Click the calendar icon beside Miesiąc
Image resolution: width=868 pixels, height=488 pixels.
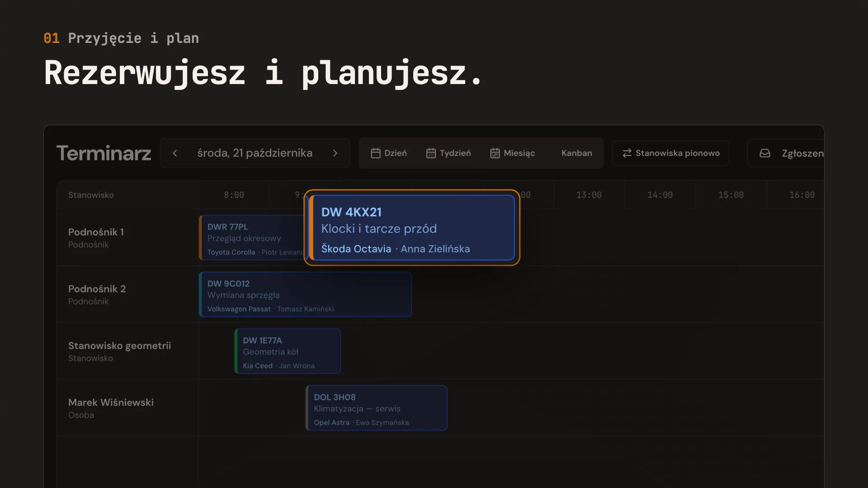tap(495, 153)
